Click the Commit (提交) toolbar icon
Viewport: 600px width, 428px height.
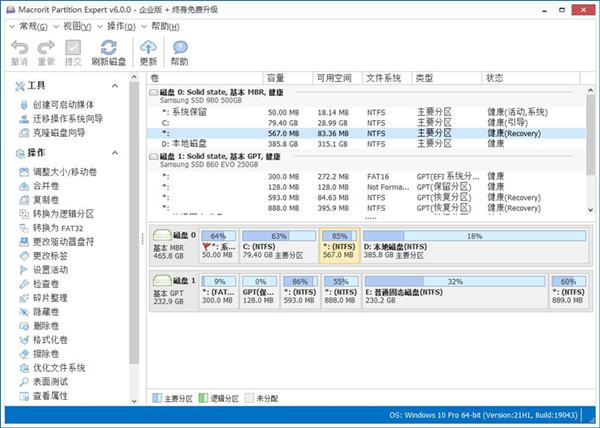[73, 48]
